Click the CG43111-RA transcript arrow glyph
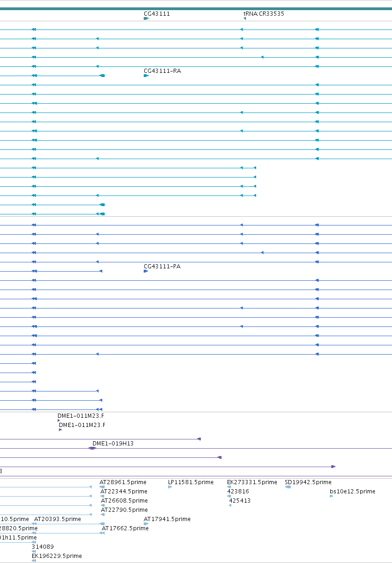The image size is (392, 563). click(x=146, y=76)
